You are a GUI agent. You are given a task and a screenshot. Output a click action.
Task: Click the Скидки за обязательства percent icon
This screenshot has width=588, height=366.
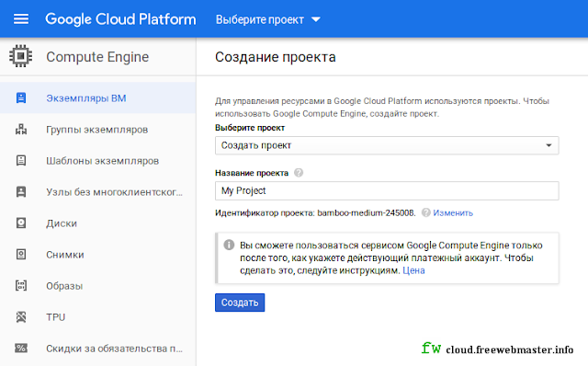click(21, 349)
